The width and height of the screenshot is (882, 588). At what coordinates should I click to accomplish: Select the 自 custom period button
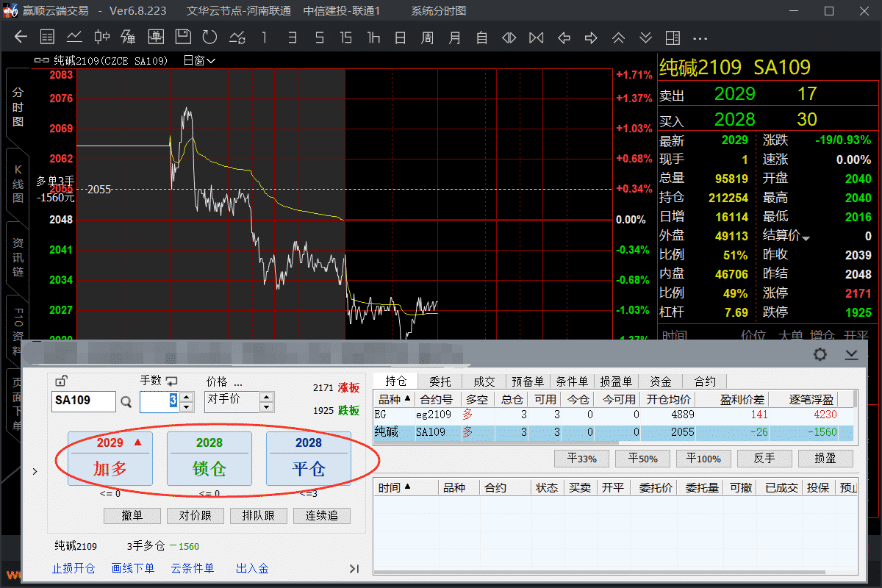tap(481, 37)
